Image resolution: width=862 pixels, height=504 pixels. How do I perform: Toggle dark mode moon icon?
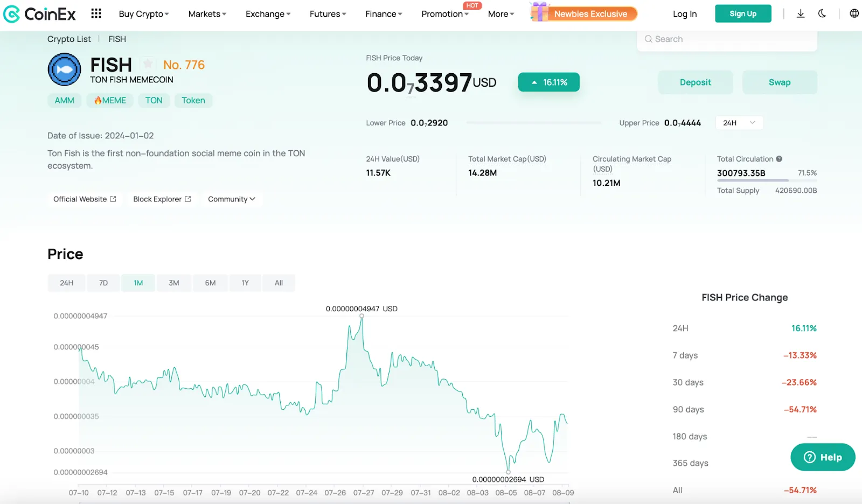click(x=822, y=13)
